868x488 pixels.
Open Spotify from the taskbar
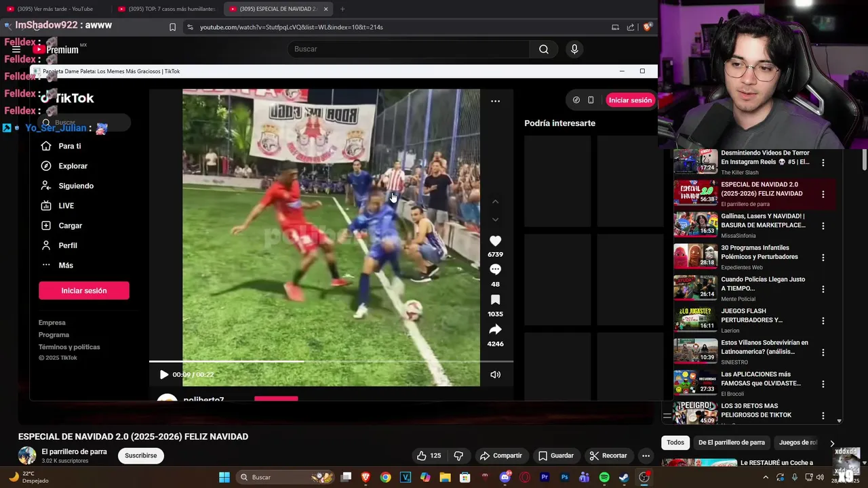pyautogui.click(x=604, y=477)
